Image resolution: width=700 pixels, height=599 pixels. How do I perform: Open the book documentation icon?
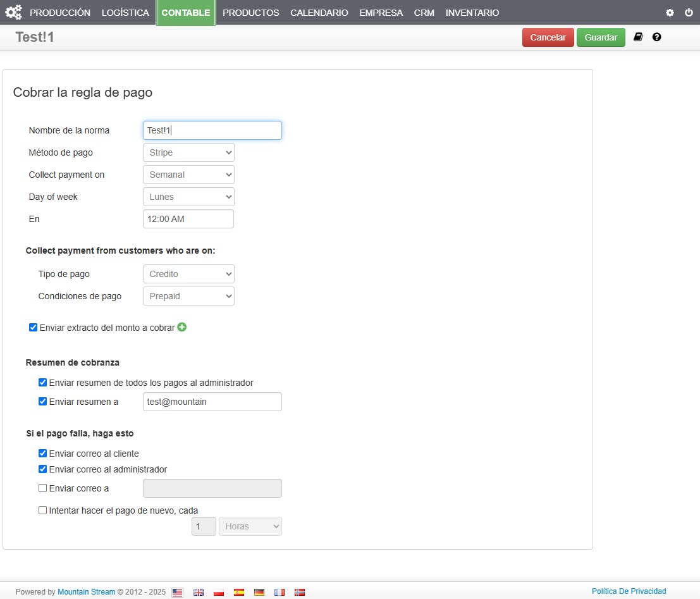point(638,37)
